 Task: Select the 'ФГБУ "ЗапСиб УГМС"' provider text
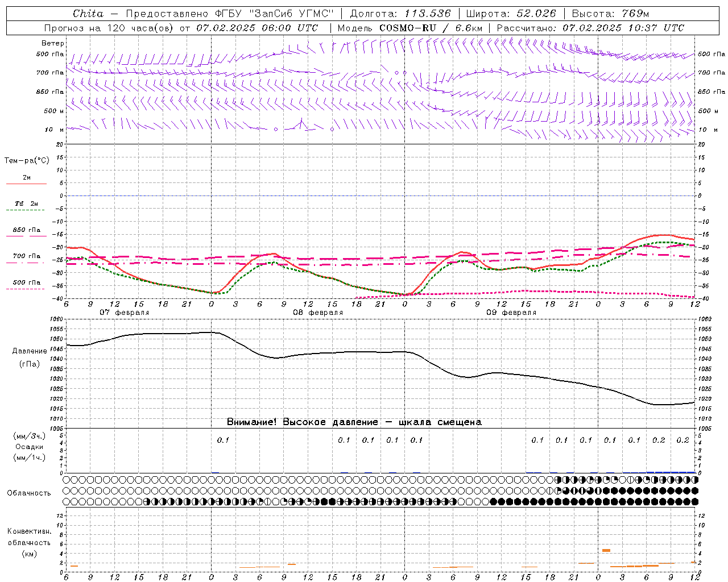[275, 14]
